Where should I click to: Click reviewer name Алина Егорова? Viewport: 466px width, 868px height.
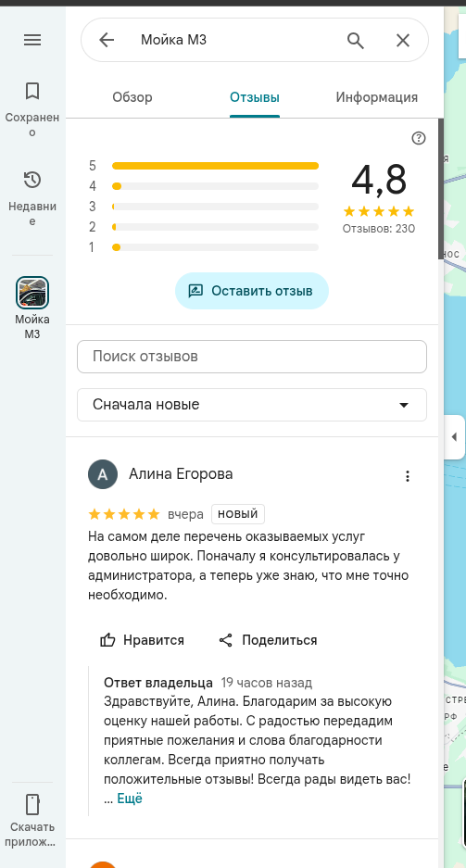[x=181, y=474]
